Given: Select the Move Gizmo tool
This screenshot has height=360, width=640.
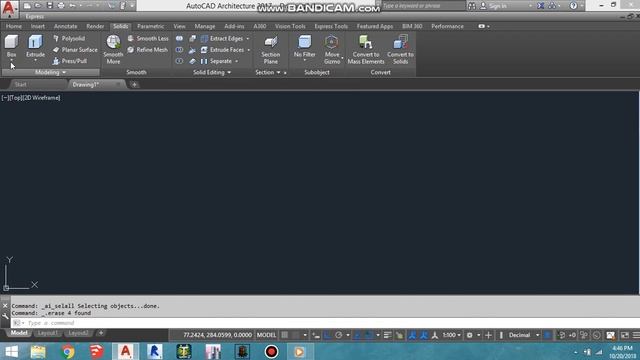Looking at the screenshot, I should click(x=331, y=49).
